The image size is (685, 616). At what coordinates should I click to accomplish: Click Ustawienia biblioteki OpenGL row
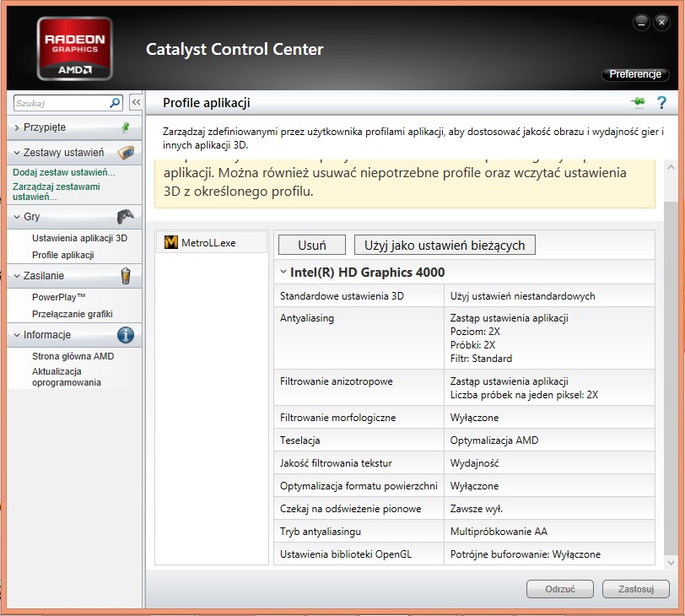464,554
